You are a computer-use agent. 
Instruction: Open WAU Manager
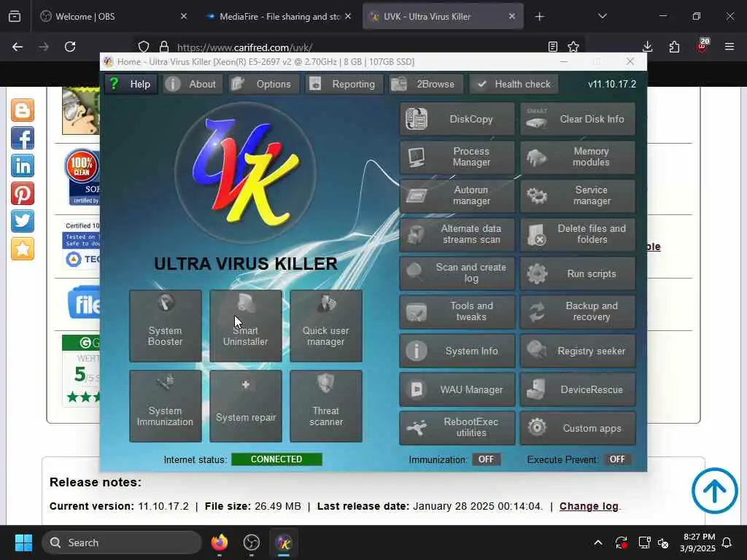(457, 389)
